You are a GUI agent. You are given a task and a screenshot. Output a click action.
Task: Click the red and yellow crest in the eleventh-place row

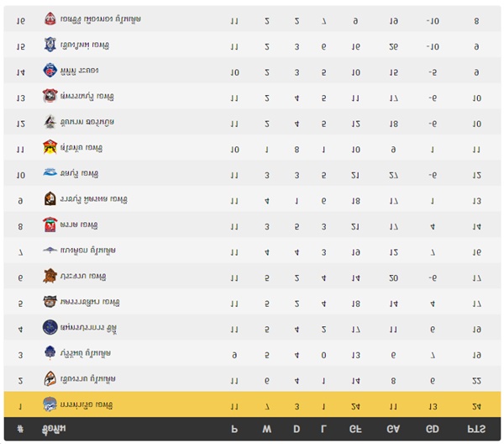(50, 147)
